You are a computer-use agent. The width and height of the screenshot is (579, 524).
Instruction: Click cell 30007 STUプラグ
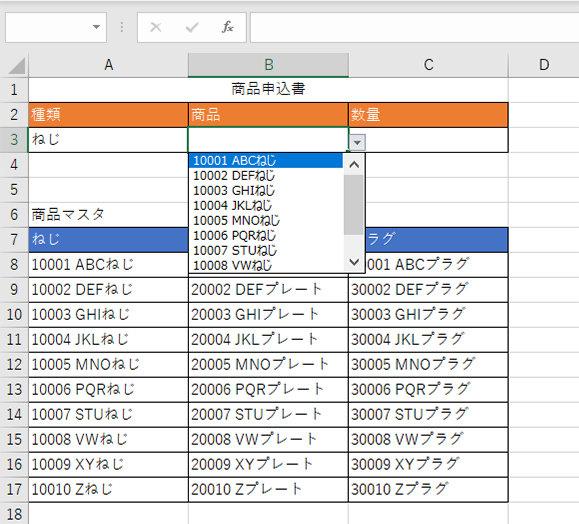(x=428, y=414)
